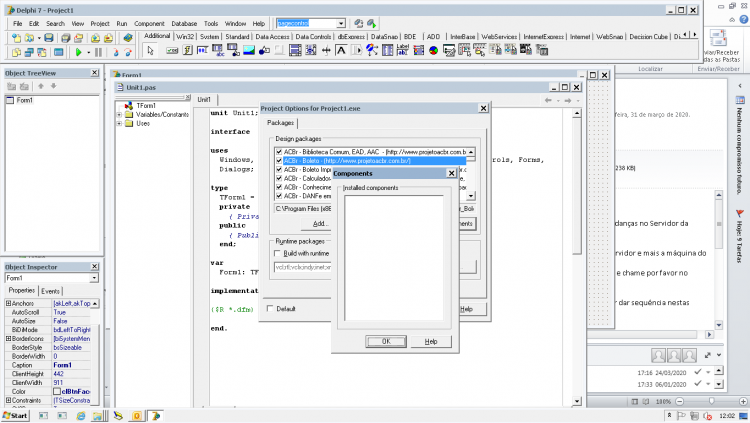Image resolution: width=750 pixels, height=423 pixels.
Task: Open the Project menu
Action: [100, 23]
